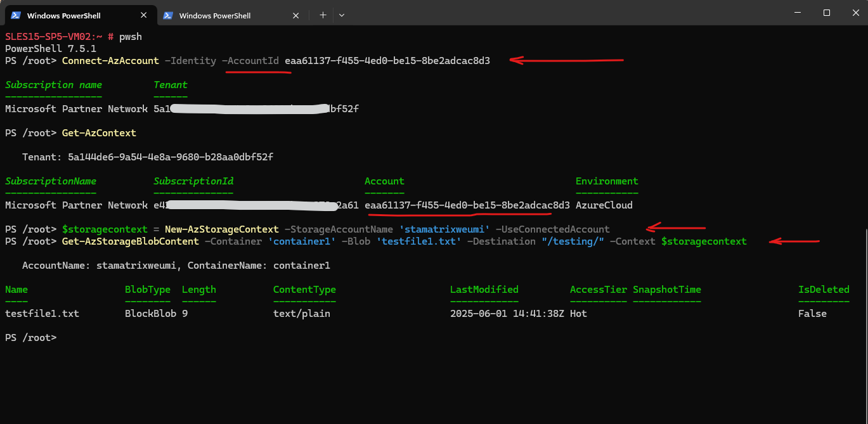Click the PowerShell icon on the active tab

point(16,15)
